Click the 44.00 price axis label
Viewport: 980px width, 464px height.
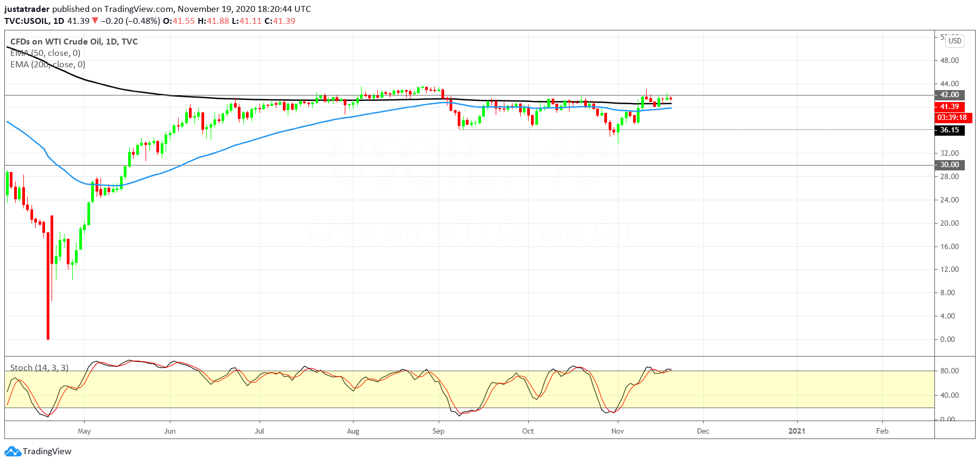[950, 84]
